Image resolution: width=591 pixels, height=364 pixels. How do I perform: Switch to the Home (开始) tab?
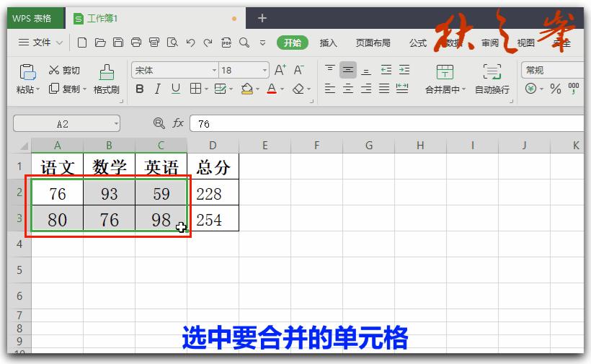pyautogui.click(x=293, y=43)
